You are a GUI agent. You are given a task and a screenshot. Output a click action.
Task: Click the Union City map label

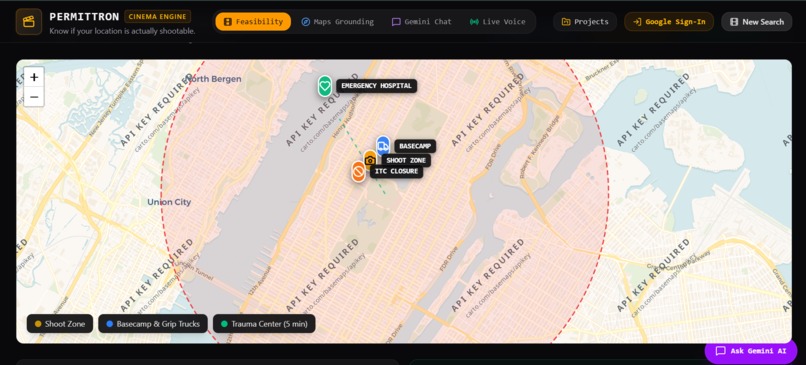(x=169, y=202)
